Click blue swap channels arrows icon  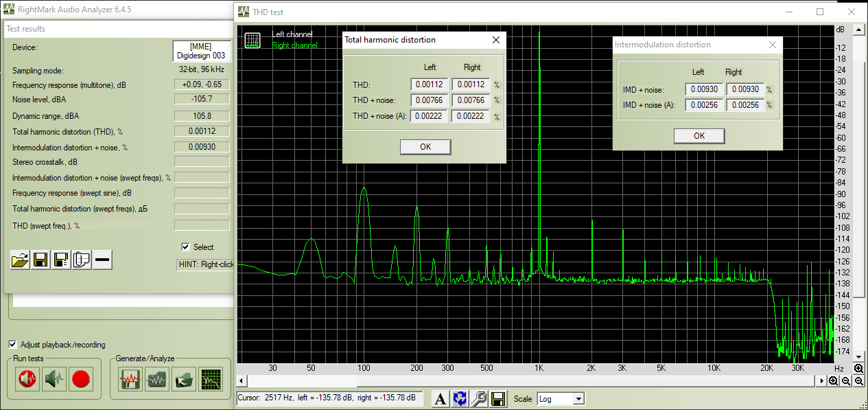point(460,398)
